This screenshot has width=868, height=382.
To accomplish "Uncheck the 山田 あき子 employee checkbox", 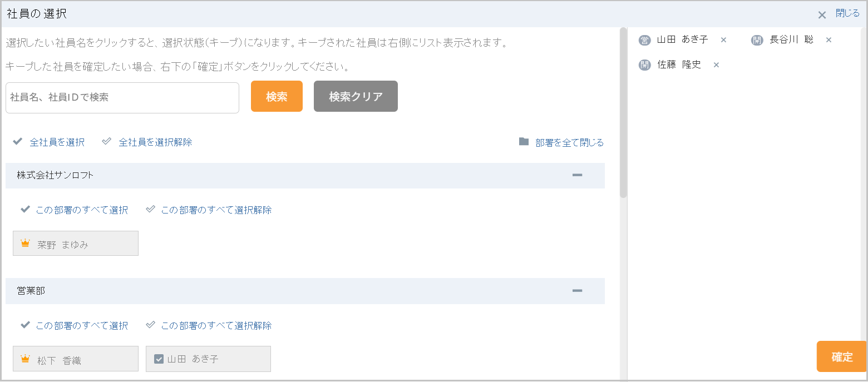I will [x=159, y=359].
